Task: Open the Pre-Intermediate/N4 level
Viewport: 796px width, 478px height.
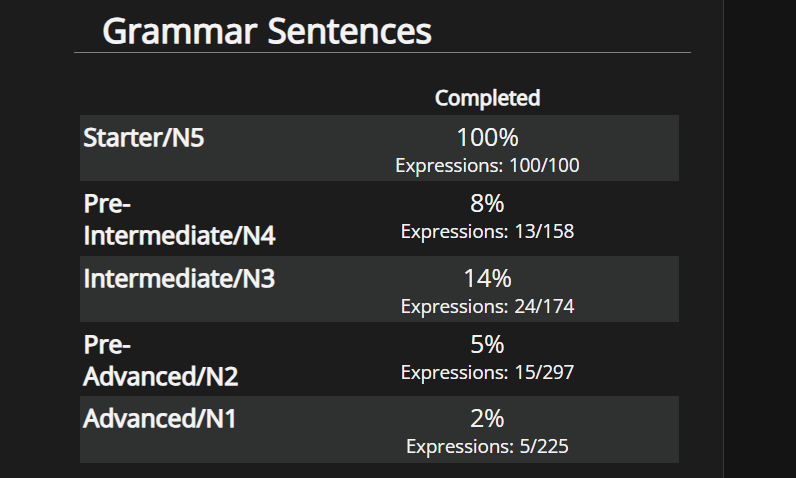Action: (180, 221)
